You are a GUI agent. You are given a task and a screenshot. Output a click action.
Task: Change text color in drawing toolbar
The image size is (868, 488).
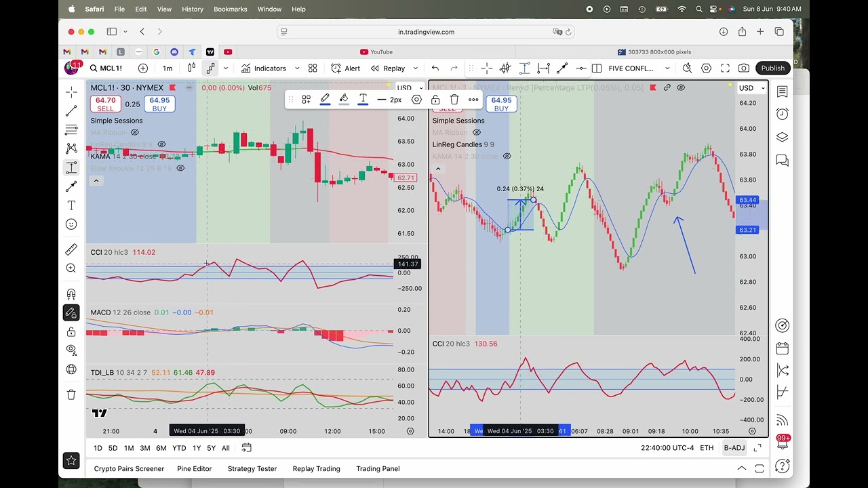click(363, 100)
